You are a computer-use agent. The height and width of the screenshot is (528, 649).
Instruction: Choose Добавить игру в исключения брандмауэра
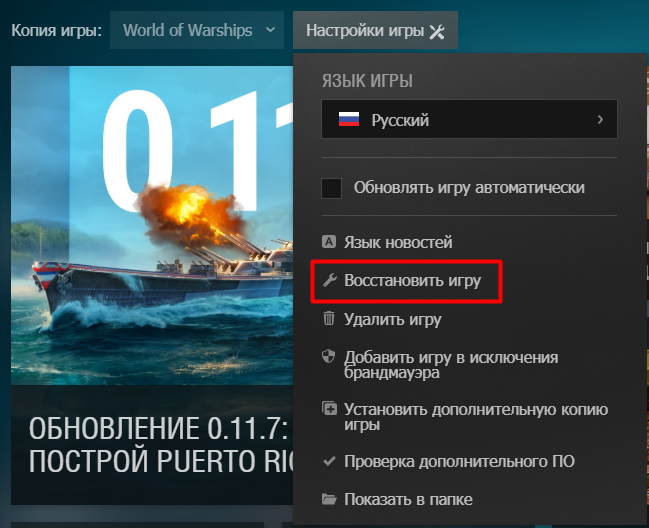click(x=440, y=365)
